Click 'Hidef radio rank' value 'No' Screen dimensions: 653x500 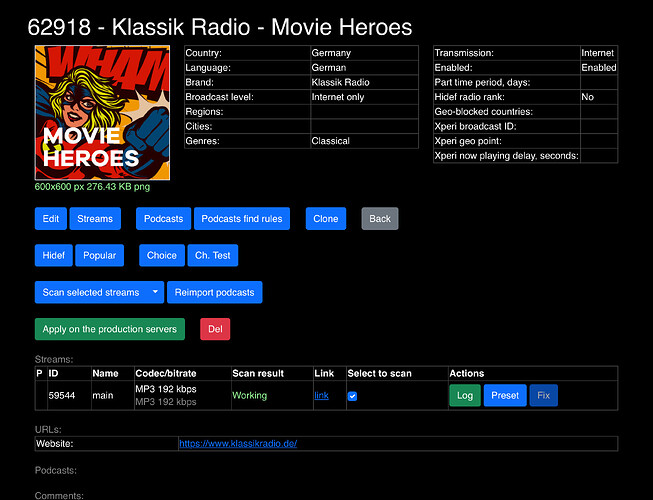pos(587,97)
